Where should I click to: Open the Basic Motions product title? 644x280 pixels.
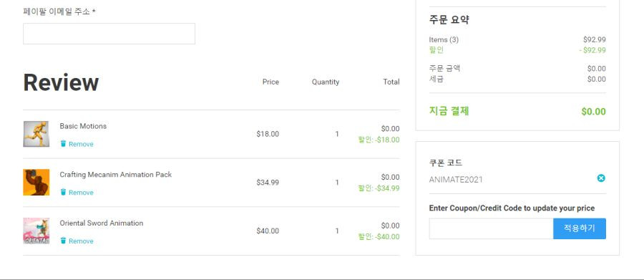click(83, 126)
